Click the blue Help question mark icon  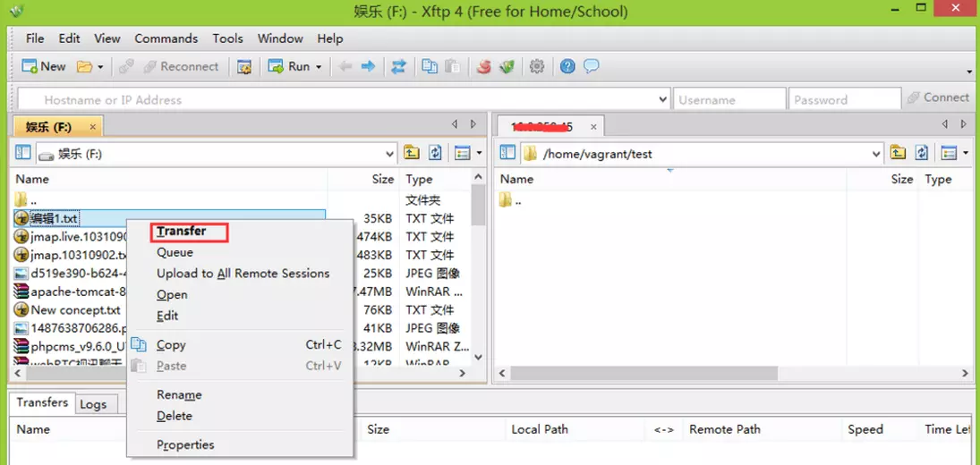point(567,66)
